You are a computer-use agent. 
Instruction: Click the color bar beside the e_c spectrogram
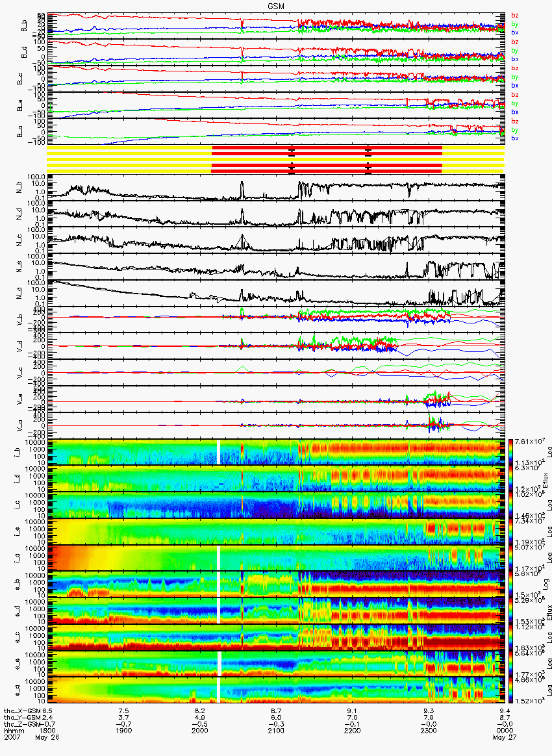click(510, 638)
